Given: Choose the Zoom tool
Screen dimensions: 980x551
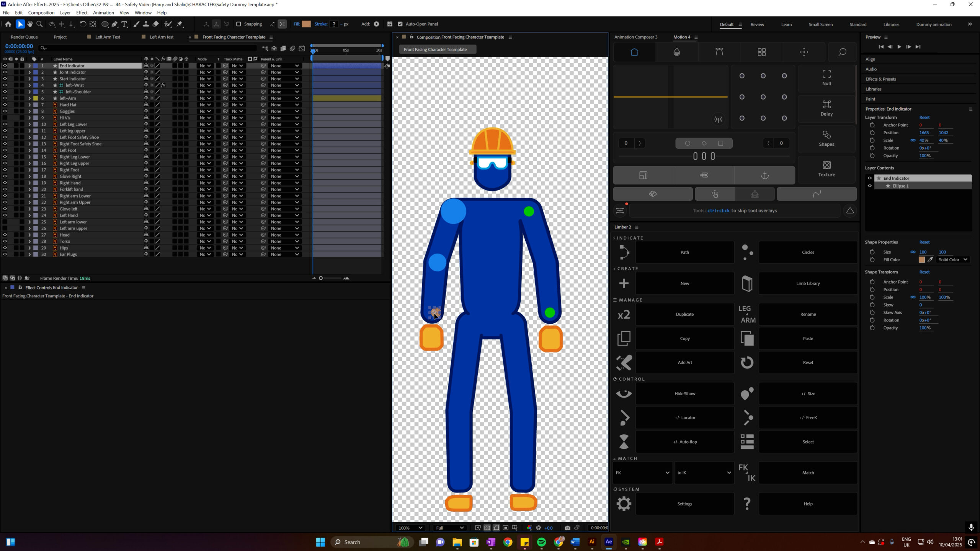Looking at the screenshot, I should pos(39,24).
